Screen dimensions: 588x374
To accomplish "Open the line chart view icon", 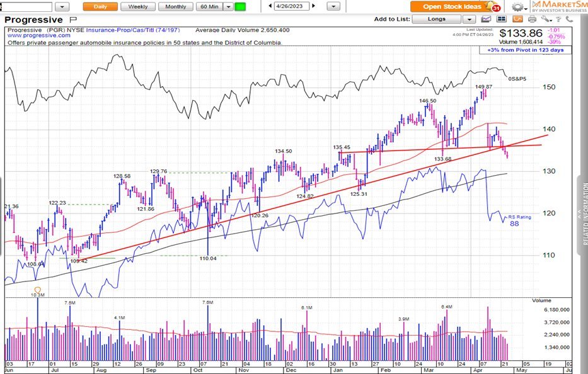I will pos(486,19).
